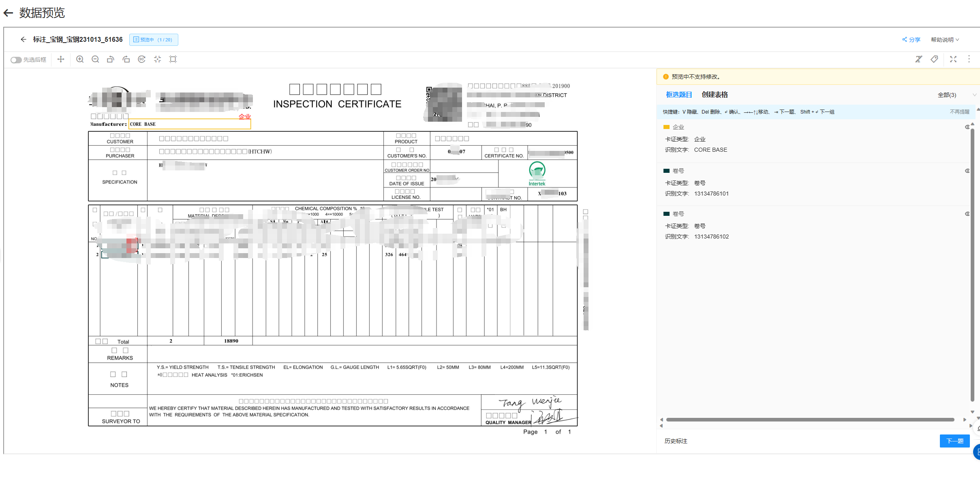Click the total weight value 18890

coord(231,341)
